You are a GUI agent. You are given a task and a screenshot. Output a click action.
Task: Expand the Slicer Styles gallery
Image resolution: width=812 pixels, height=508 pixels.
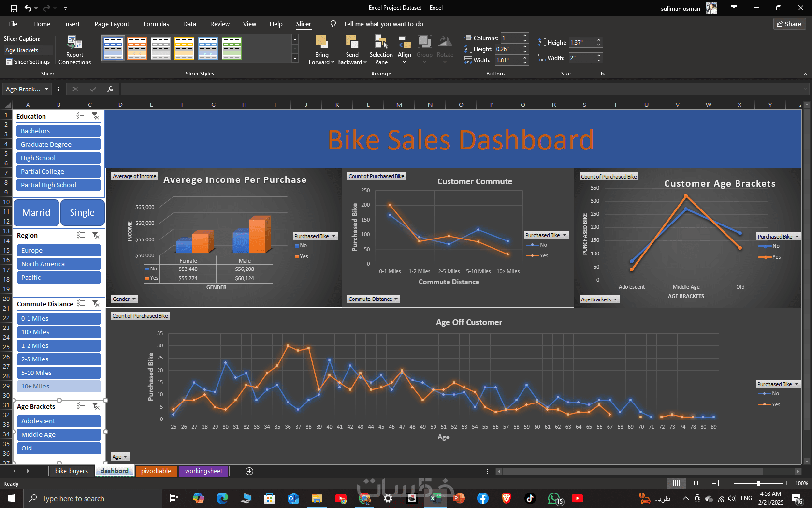(x=295, y=58)
